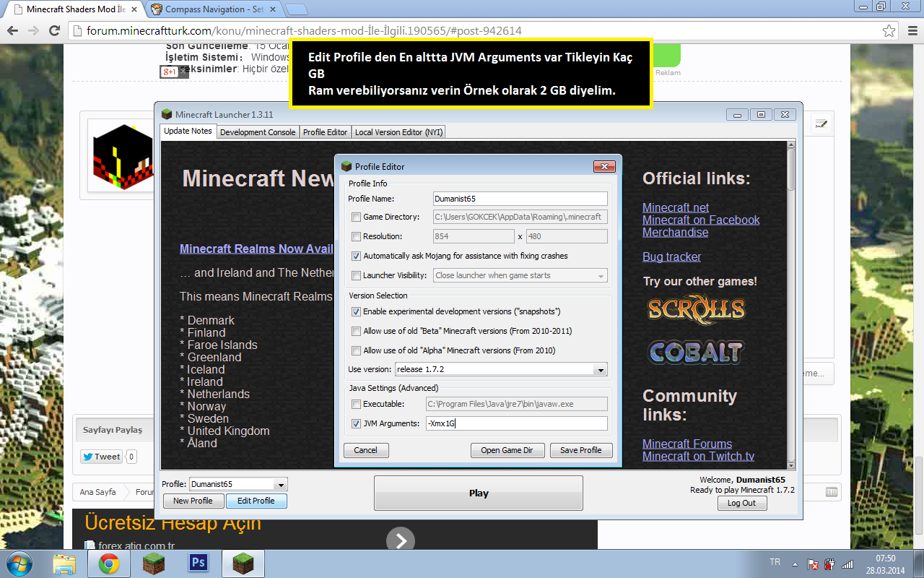The height and width of the screenshot is (578, 924).
Task: Reload the page with refresh icon
Action: coord(54,31)
